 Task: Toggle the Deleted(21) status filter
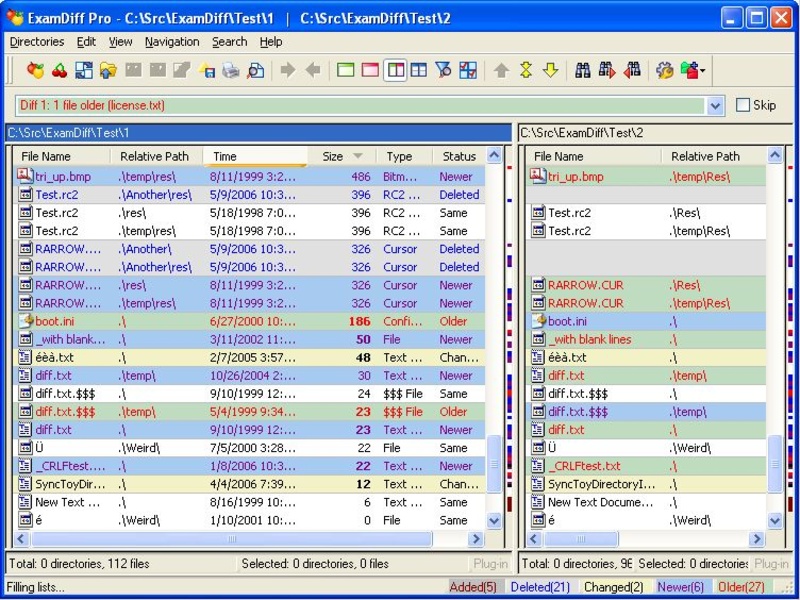(540, 587)
